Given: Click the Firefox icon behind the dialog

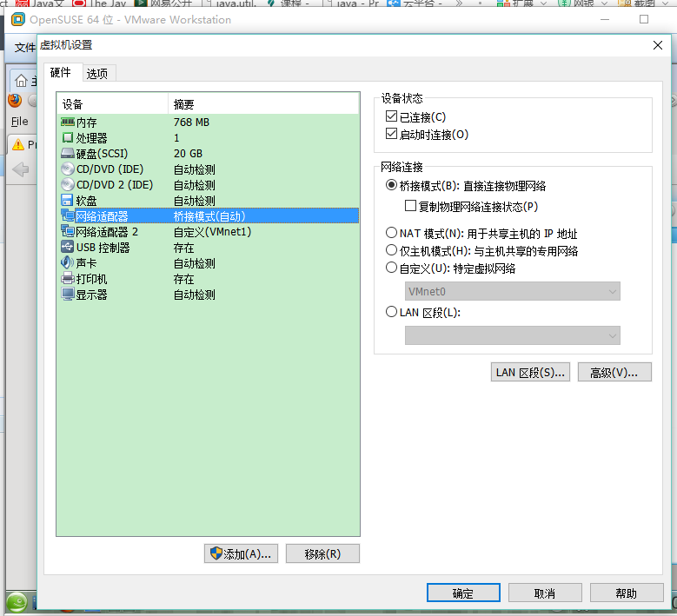Looking at the screenshot, I should 15,101.
